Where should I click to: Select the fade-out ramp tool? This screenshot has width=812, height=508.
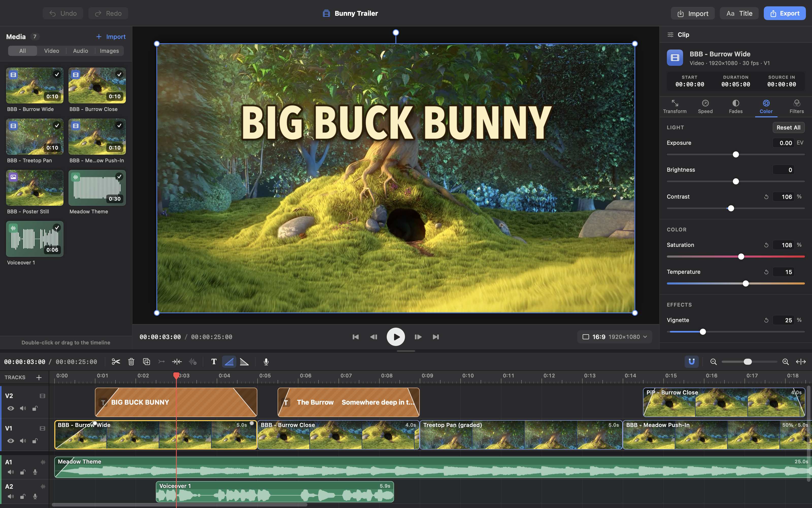pos(244,361)
